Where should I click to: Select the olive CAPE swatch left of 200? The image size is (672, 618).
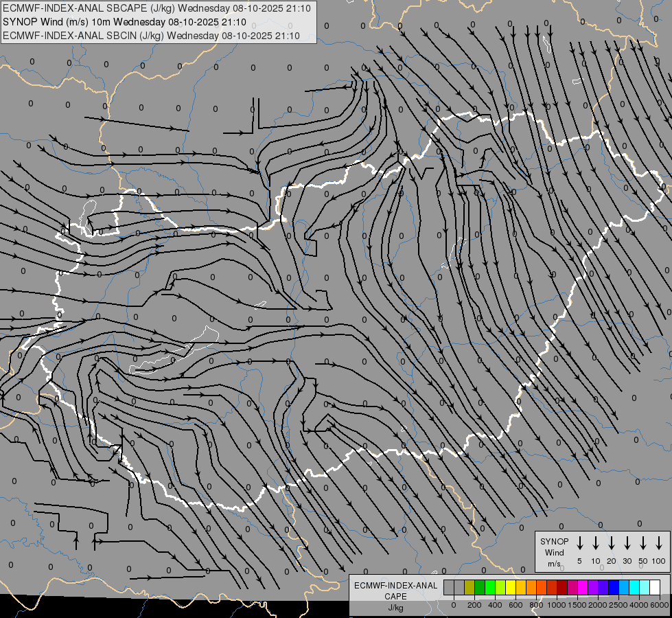tap(470, 588)
